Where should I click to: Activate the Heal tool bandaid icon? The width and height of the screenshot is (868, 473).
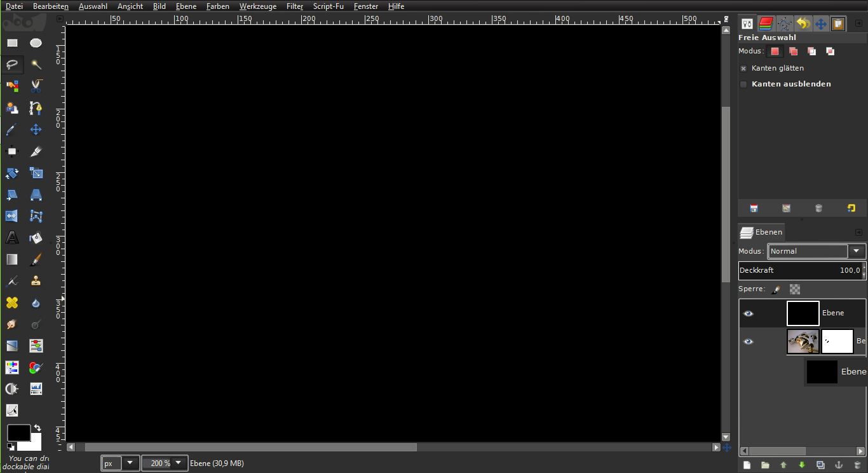[x=12, y=303]
